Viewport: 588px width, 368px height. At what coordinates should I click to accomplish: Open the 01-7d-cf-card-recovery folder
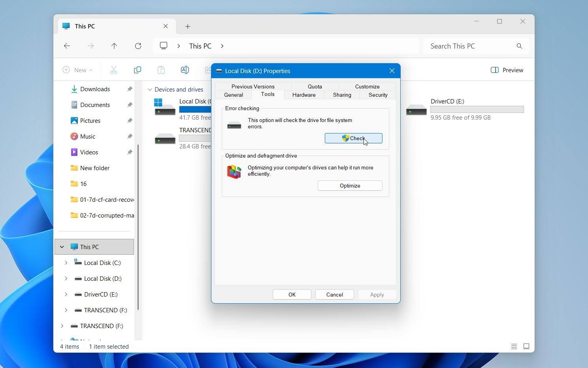tap(107, 200)
